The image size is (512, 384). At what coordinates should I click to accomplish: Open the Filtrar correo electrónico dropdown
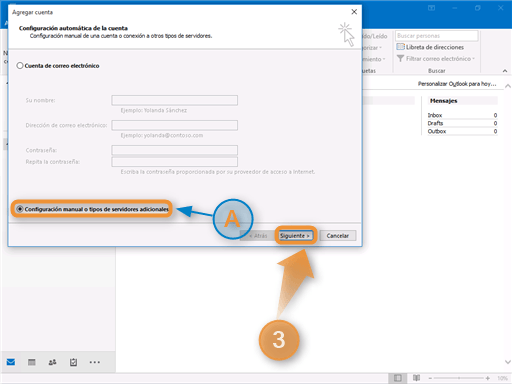(x=436, y=59)
